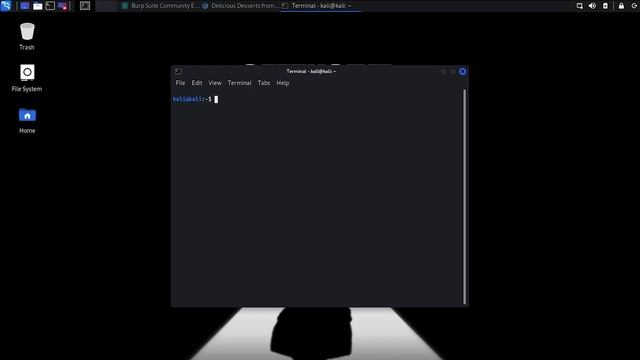Screen dimensions: 640x360
Task: Open the network connection tray icon
Action: 580,6
